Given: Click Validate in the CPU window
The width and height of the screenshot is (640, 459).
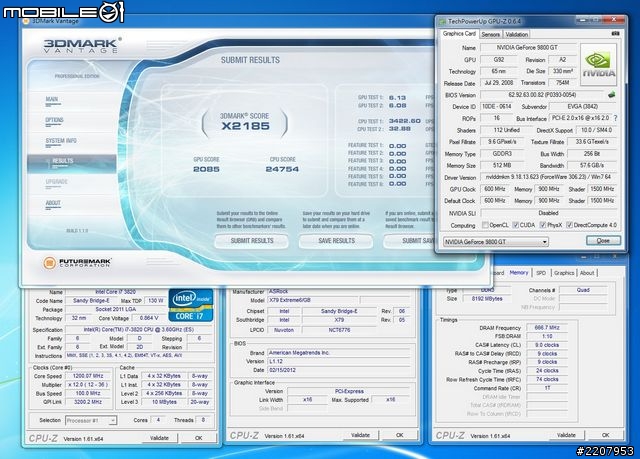Looking at the screenshot, I should click(159, 438).
